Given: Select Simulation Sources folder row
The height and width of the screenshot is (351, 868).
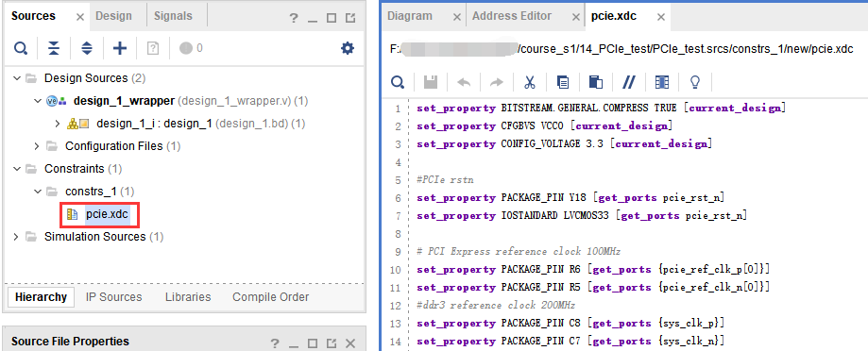Looking at the screenshot, I should click(94, 237).
